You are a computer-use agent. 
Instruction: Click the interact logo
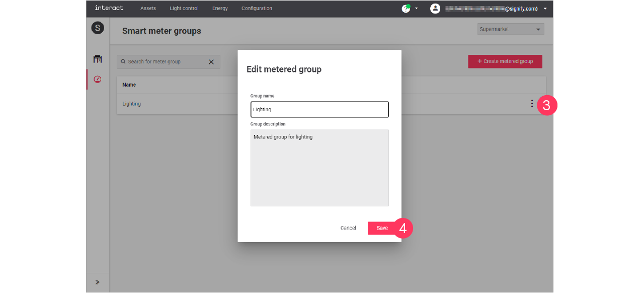pyautogui.click(x=109, y=8)
